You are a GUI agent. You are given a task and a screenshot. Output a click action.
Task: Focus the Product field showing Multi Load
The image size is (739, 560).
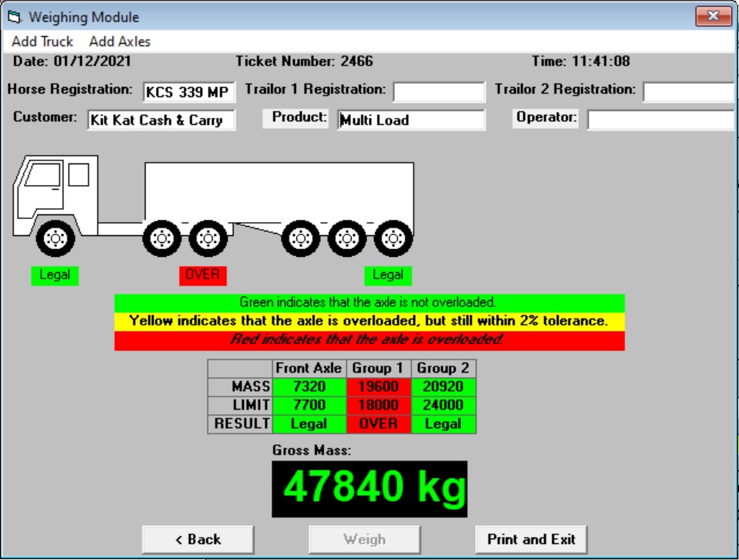click(x=411, y=120)
